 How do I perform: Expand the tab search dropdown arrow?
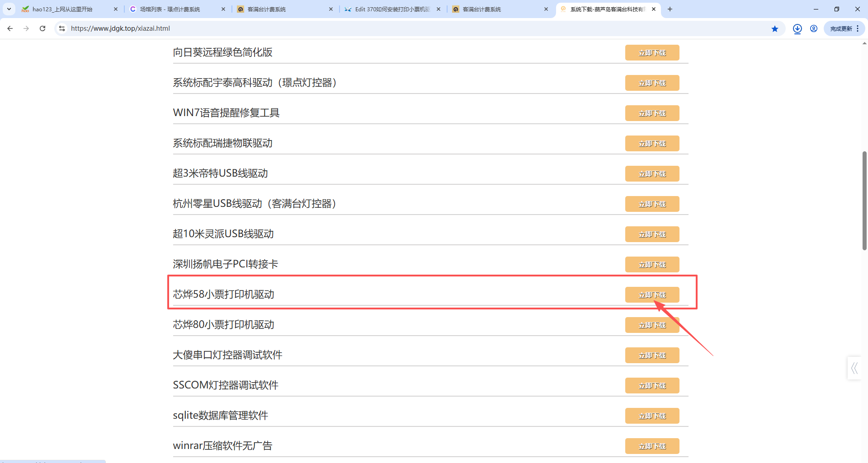tap(9, 9)
